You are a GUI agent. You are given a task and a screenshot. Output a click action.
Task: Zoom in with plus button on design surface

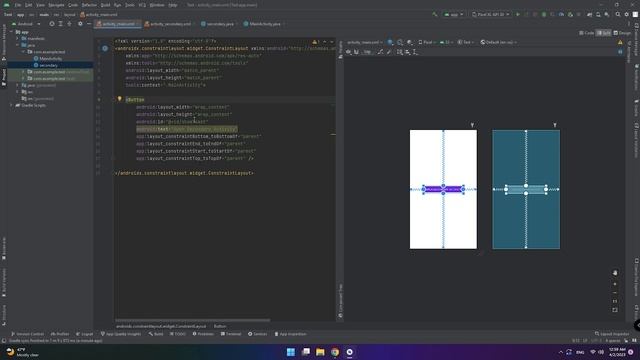615,284
